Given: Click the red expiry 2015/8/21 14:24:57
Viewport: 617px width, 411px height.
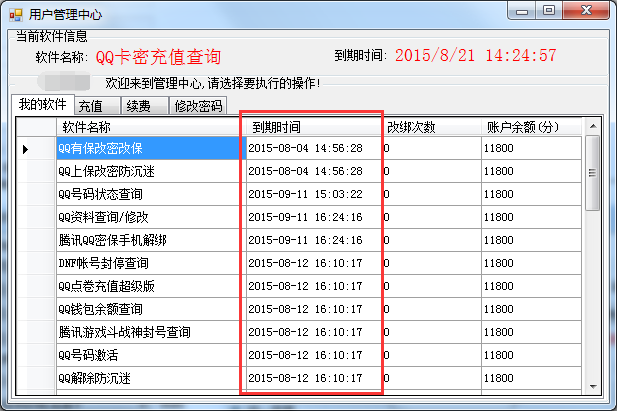Looking at the screenshot, I should (x=475, y=55).
